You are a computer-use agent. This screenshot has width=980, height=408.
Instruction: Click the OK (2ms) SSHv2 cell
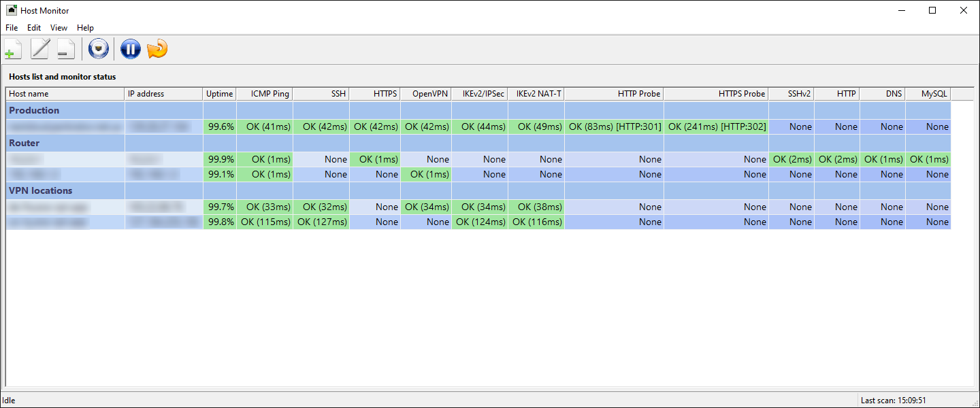791,159
